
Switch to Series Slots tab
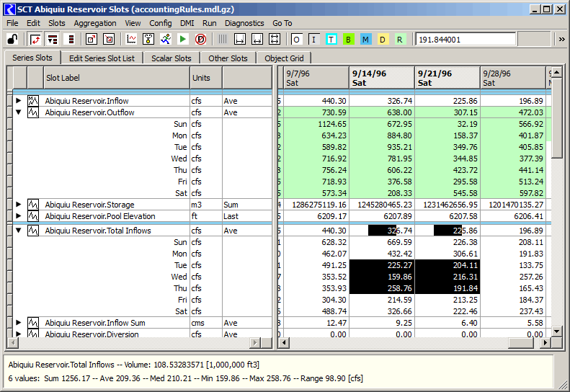[32, 58]
